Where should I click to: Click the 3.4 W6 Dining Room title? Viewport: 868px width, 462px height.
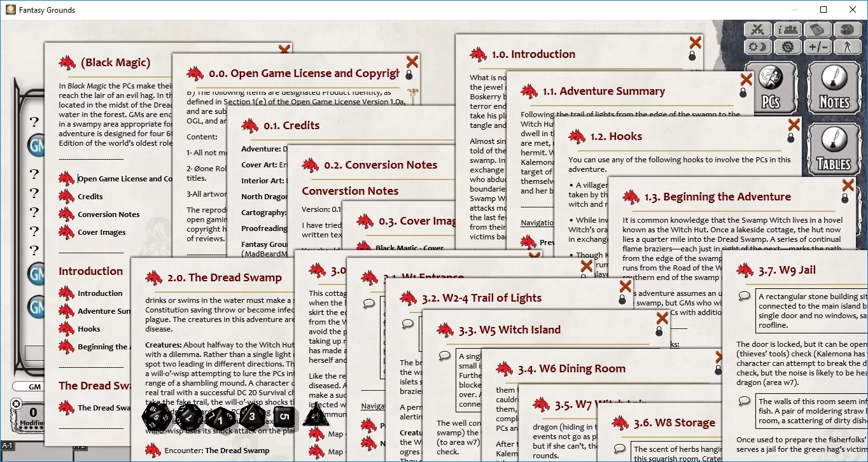pos(571,368)
